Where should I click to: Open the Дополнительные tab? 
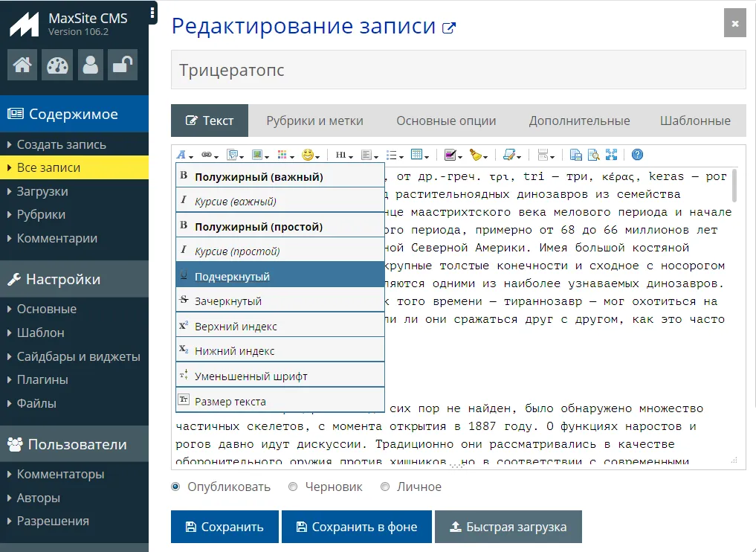point(579,119)
